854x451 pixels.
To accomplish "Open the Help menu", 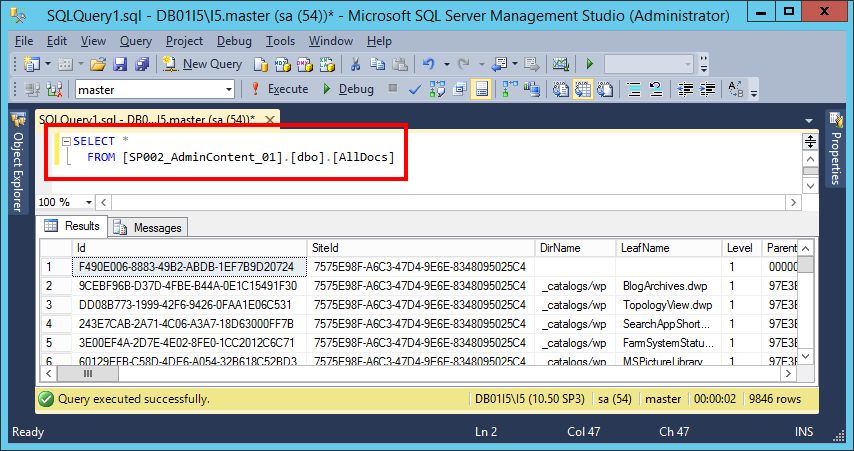I will click(379, 41).
